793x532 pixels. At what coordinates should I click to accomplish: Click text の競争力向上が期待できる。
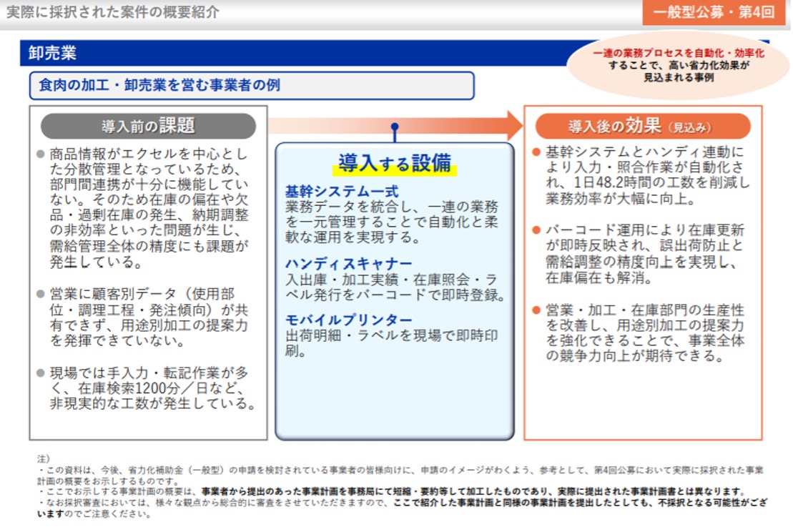pyautogui.click(x=635, y=355)
